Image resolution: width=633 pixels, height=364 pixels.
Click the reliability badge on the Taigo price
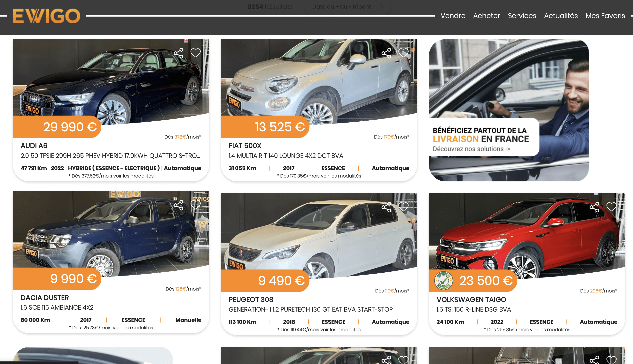coord(444,280)
